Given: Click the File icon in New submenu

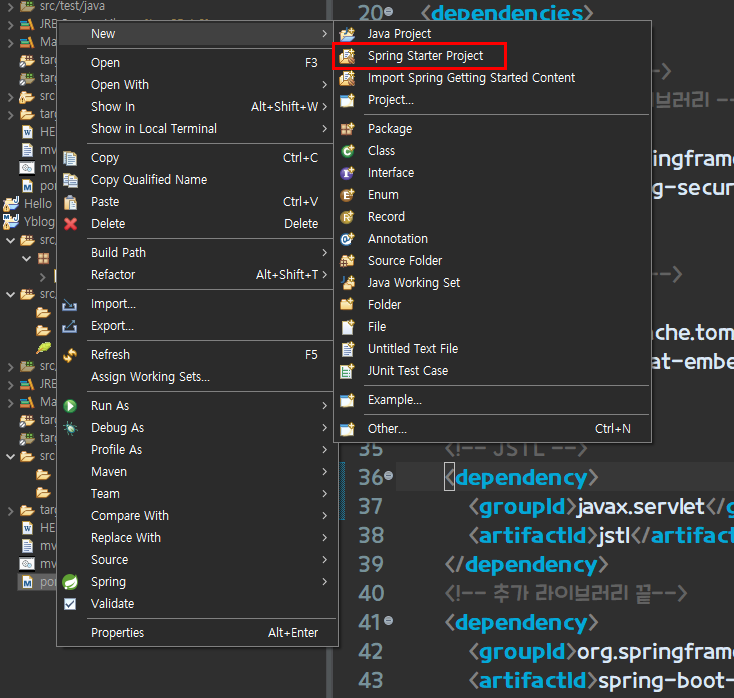Looking at the screenshot, I should tap(347, 327).
